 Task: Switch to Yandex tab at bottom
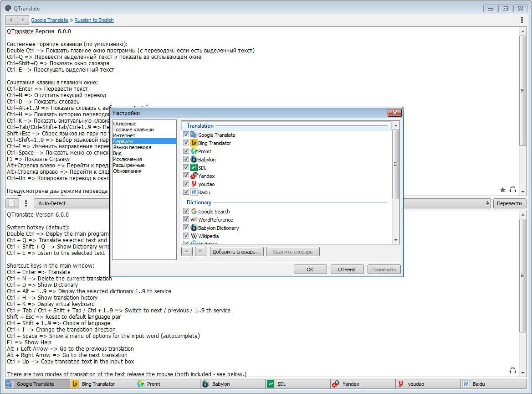pos(363,384)
